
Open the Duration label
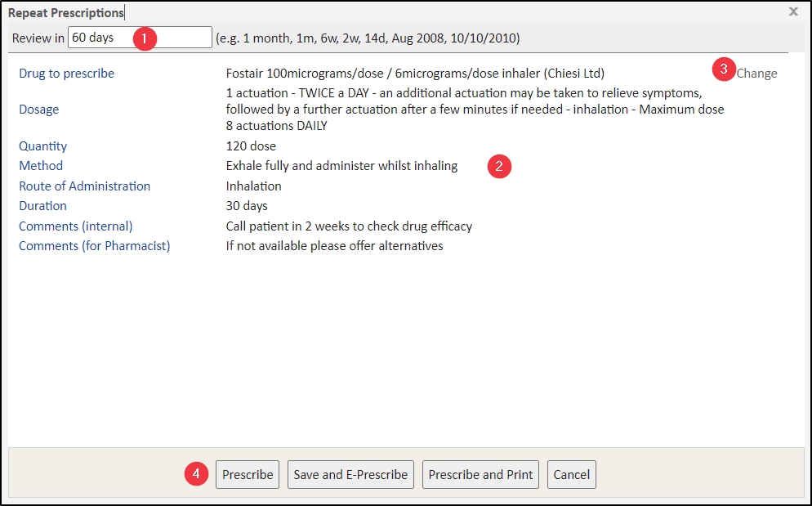click(x=43, y=206)
